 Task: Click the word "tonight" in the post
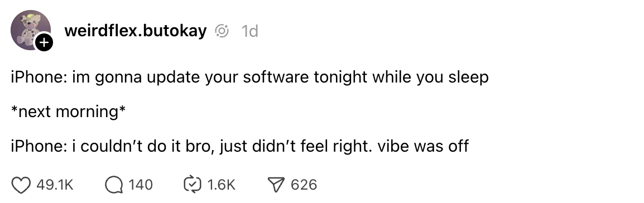pos(340,77)
